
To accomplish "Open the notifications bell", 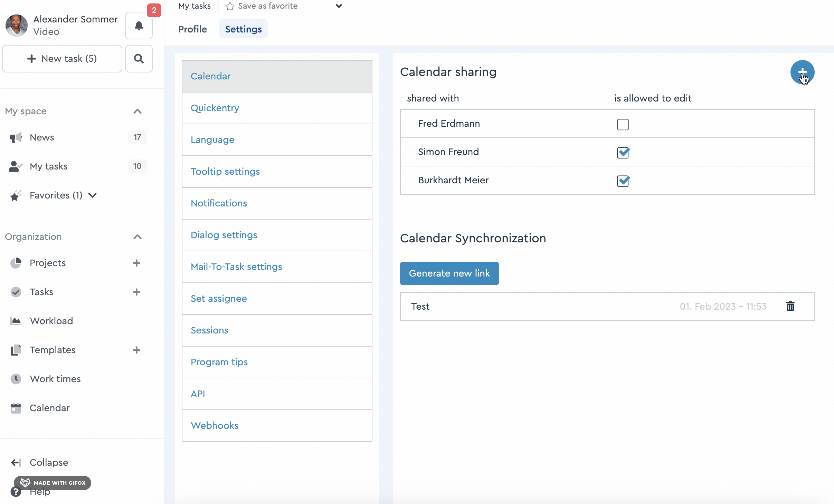I will pyautogui.click(x=139, y=26).
